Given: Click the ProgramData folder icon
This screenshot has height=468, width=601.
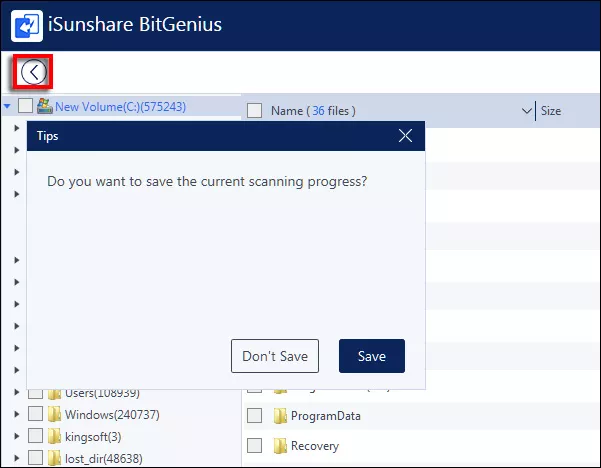Looking at the screenshot, I should (280, 416).
